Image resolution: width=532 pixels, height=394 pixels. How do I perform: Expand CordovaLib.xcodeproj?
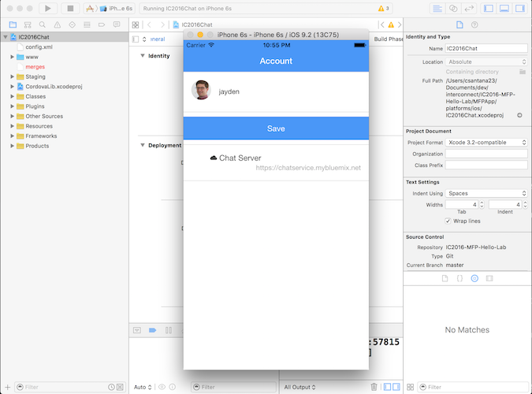pos(12,87)
